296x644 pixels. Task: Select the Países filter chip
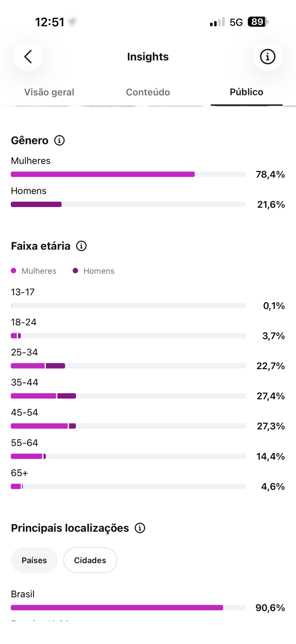34,560
